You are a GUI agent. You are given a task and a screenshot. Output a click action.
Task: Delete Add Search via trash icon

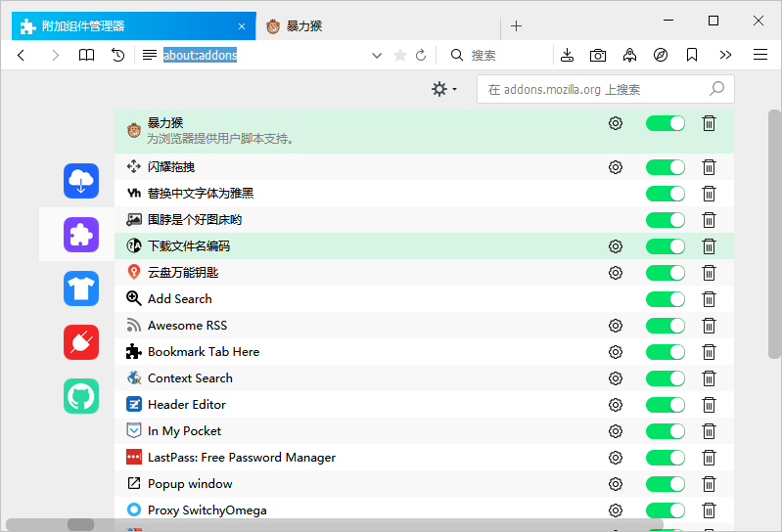(709, 299)
